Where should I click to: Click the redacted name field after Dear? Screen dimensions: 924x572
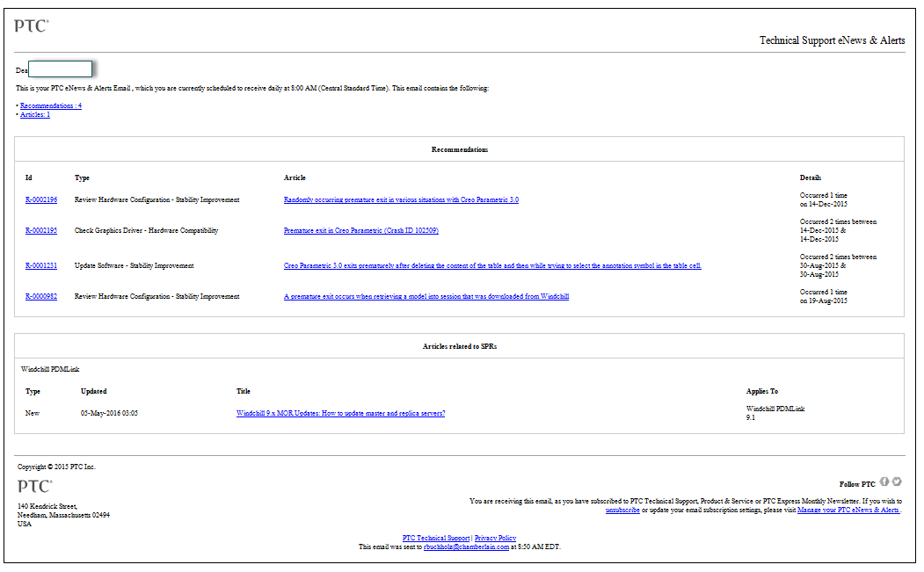(60, 69)
